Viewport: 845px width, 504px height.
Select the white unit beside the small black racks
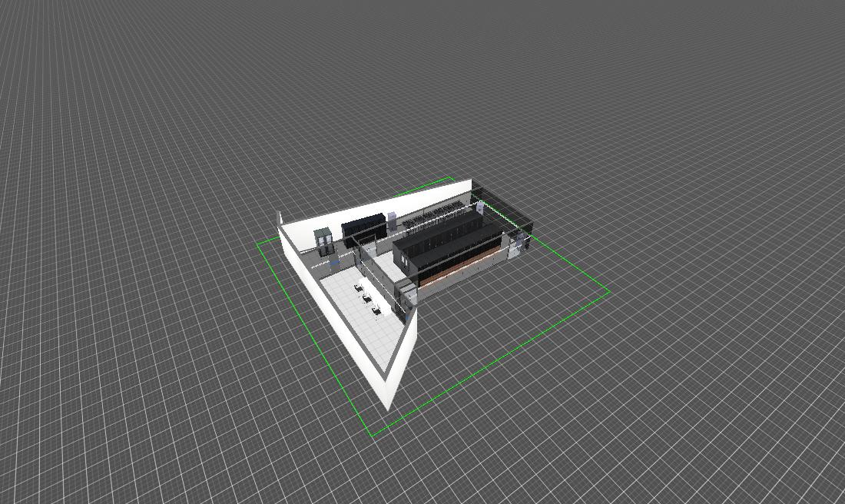(x=392, y=222)
